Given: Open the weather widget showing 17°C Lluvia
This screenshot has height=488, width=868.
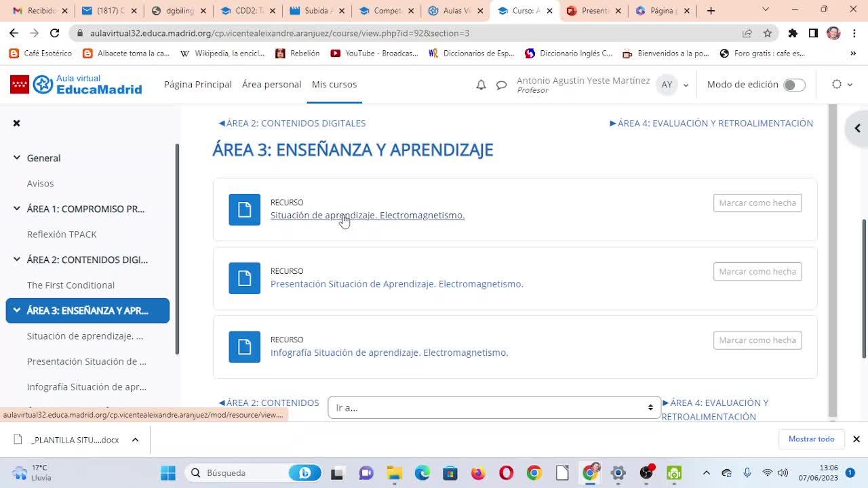Looking at the screenshot, I should pyautogui.click(x=33, y=472).
